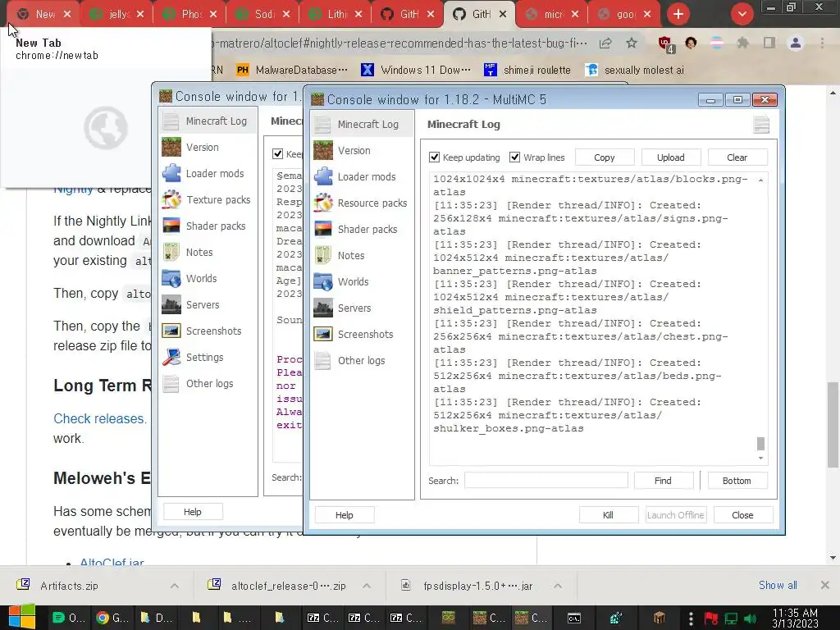Click Help in the back console window
Screen dimensions: 840x630
[193, 512]
